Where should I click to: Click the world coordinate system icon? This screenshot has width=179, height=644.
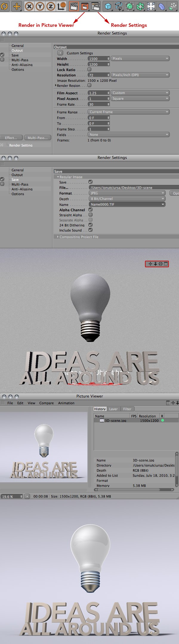coord(62,6)
